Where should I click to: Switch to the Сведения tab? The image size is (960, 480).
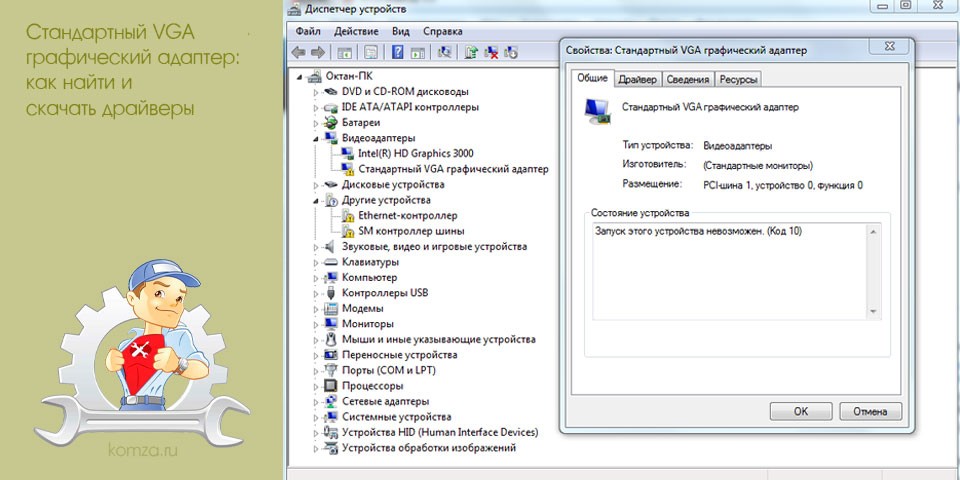pos(688,80)
